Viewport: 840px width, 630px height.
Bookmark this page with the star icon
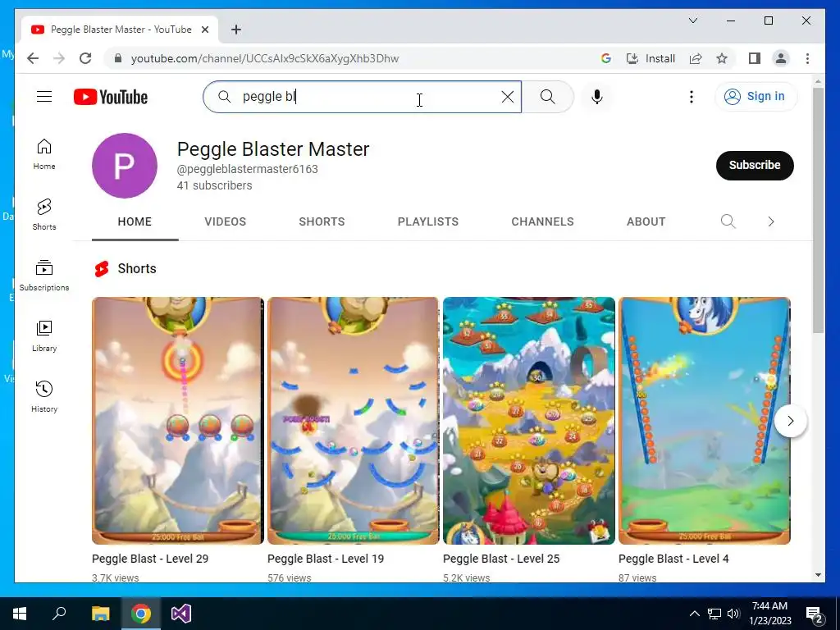[x=722, y=58]
